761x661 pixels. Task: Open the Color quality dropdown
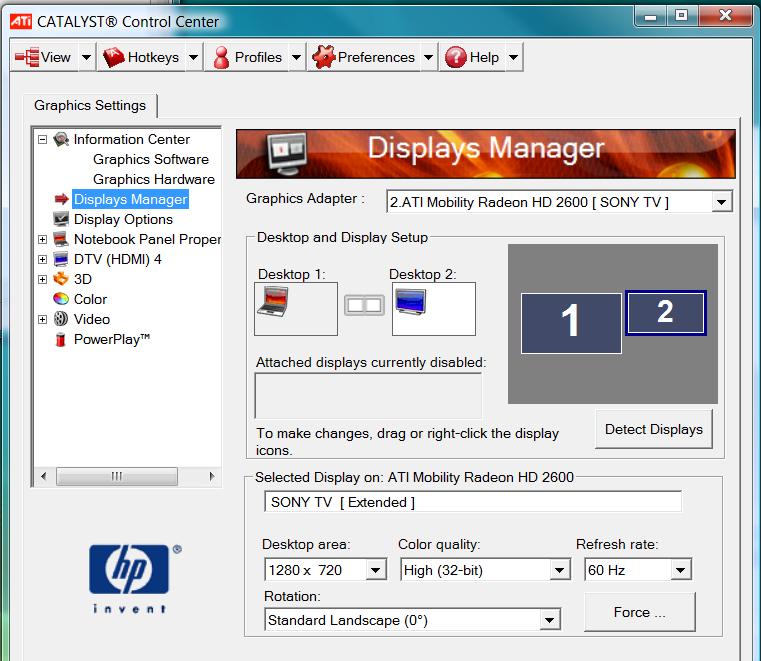(x=559, y=570)
